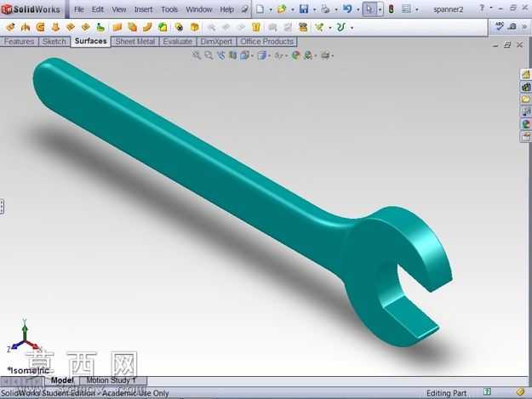
Task: Click the Edit Appearance color ball icon
Action: coord(296,55)
